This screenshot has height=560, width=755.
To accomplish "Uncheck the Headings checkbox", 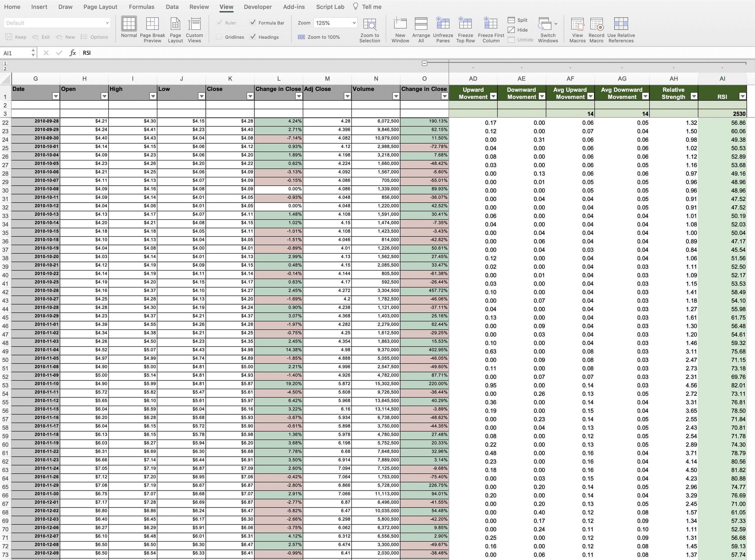I will (253, 37).
